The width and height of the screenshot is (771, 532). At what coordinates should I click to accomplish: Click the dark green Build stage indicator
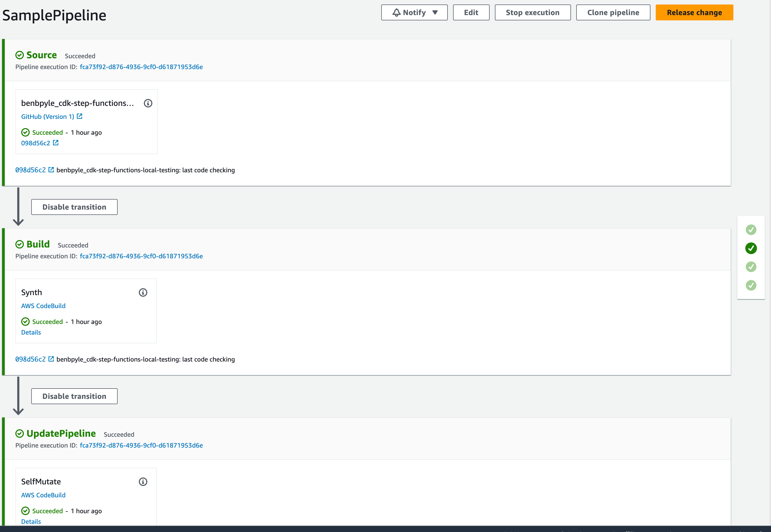(751, 248)
